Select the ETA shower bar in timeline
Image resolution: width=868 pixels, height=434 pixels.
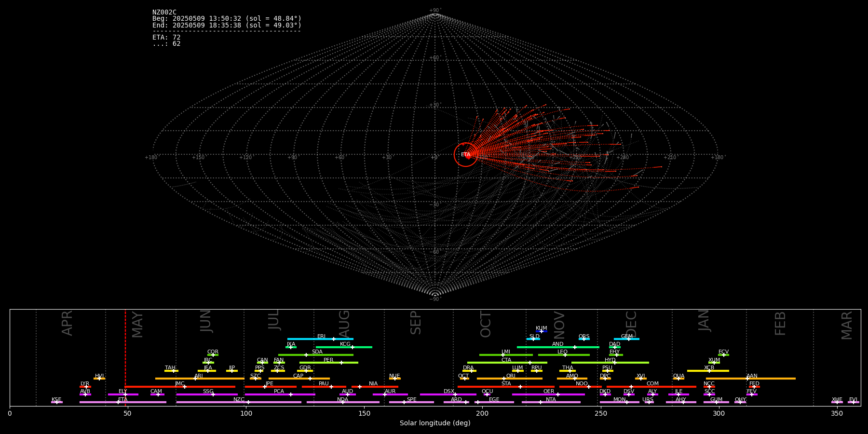pyautogui.click(x=123, y=402)
